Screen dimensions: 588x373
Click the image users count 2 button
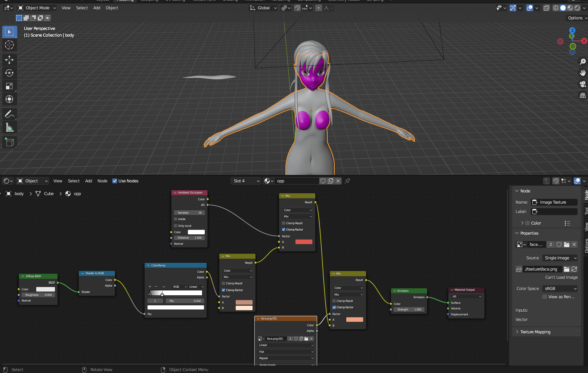coord(551,244)
